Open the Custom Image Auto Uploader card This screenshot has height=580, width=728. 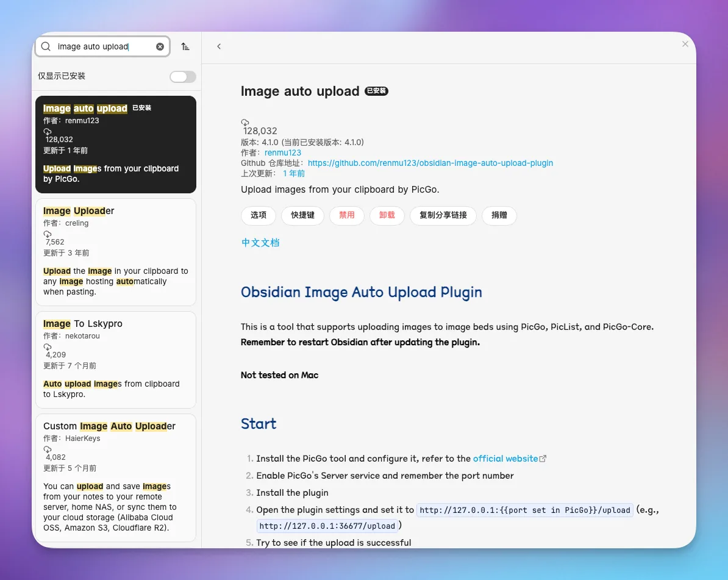click(x=116, y=478)
